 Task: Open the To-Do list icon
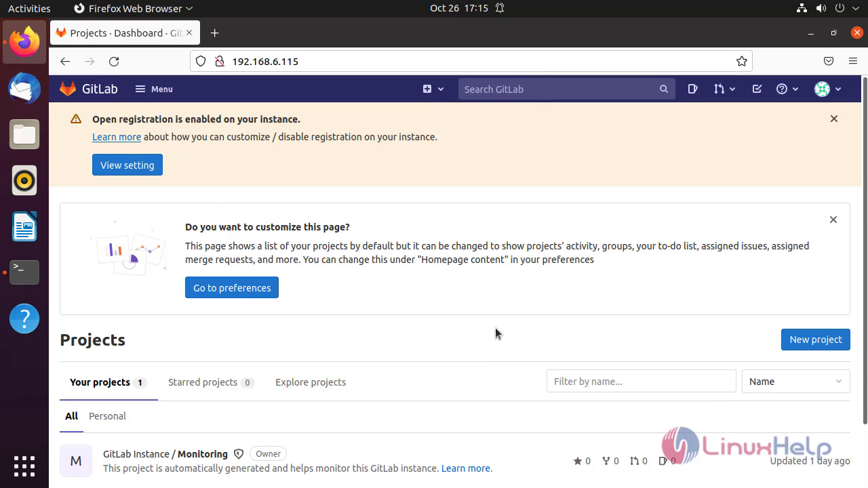coord(757,89)
